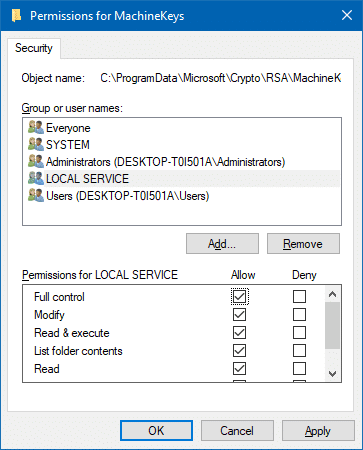
Task: Click the permissions list scroll up arrow
Action: [x=332, y=294]
